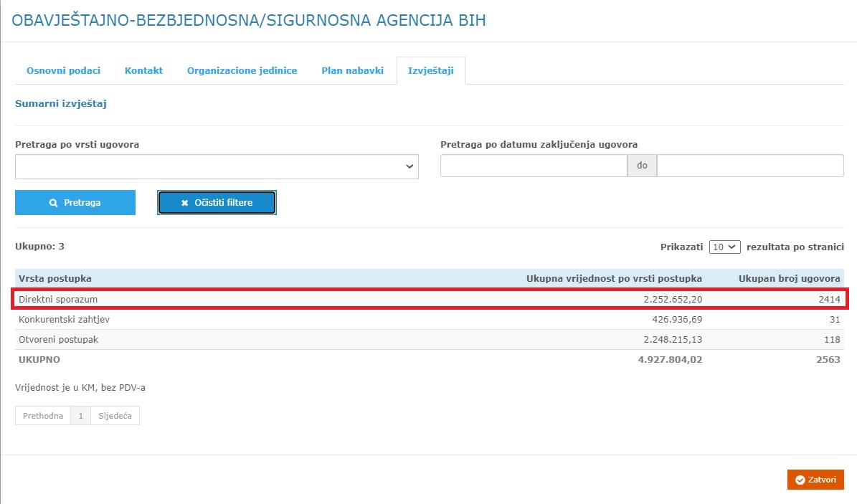Click the agency title OBAVJEŠTAJNO-BEZBJEDNOSNA/SIGURNOSNA AGENCIJA BIH

[x=249, y=20]
